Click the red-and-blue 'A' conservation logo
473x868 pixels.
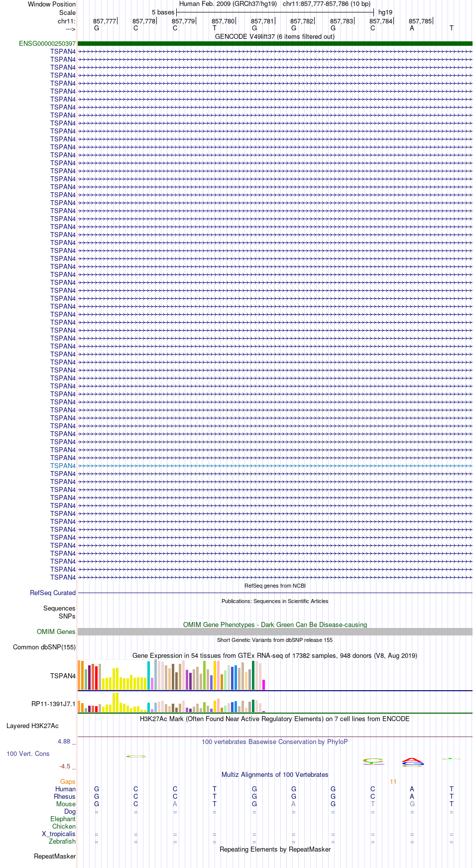[412, 762]
